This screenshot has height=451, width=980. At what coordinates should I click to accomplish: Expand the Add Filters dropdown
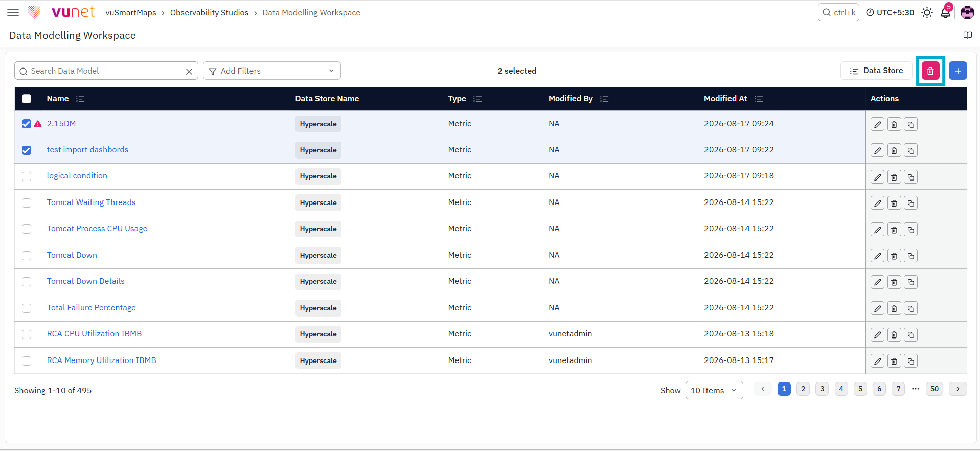coord(272,71)
